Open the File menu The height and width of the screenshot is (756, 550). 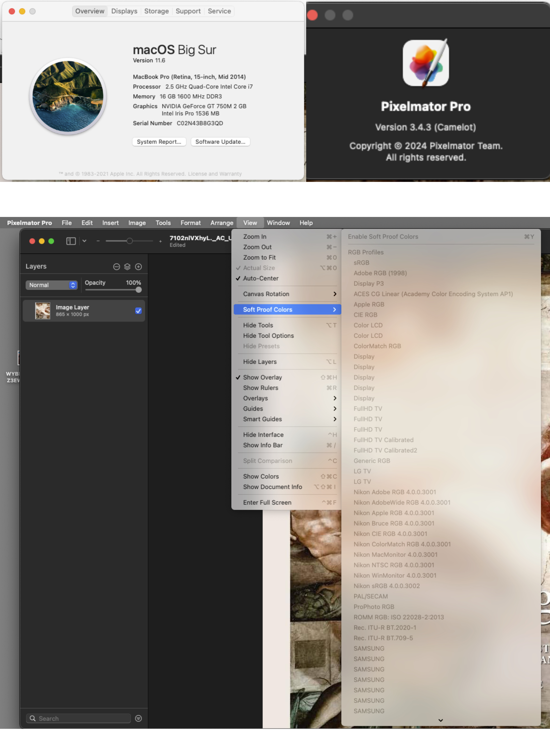66,223
